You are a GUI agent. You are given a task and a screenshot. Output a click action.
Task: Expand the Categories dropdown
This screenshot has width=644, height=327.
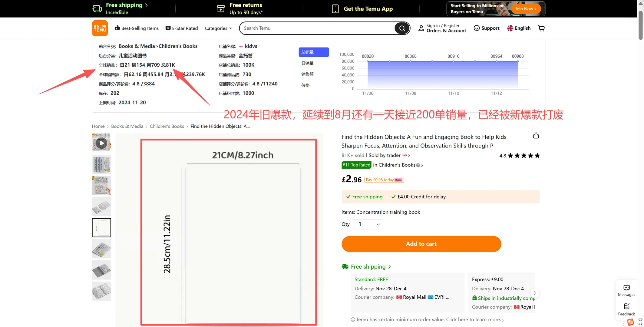pos(218,28)
